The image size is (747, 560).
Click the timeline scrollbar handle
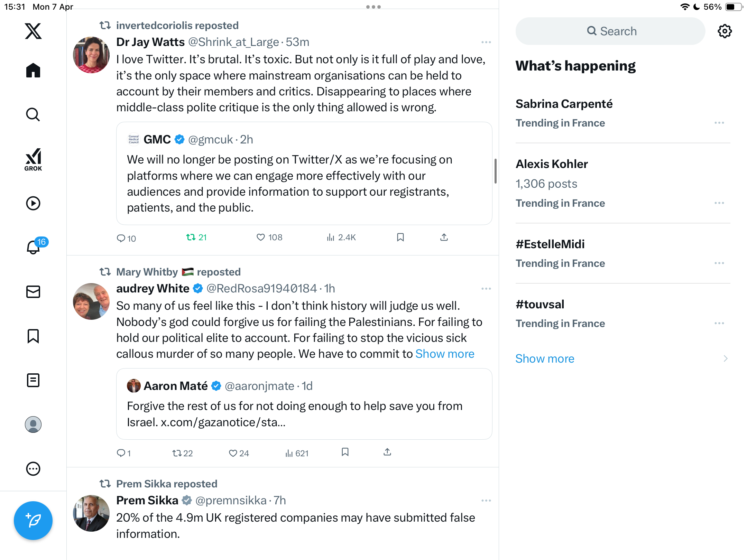[496, 171]
